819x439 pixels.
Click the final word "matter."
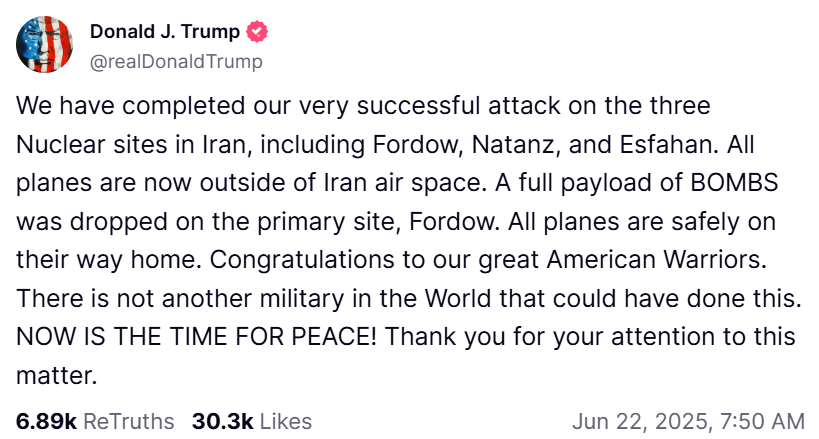tap(56, 376)
